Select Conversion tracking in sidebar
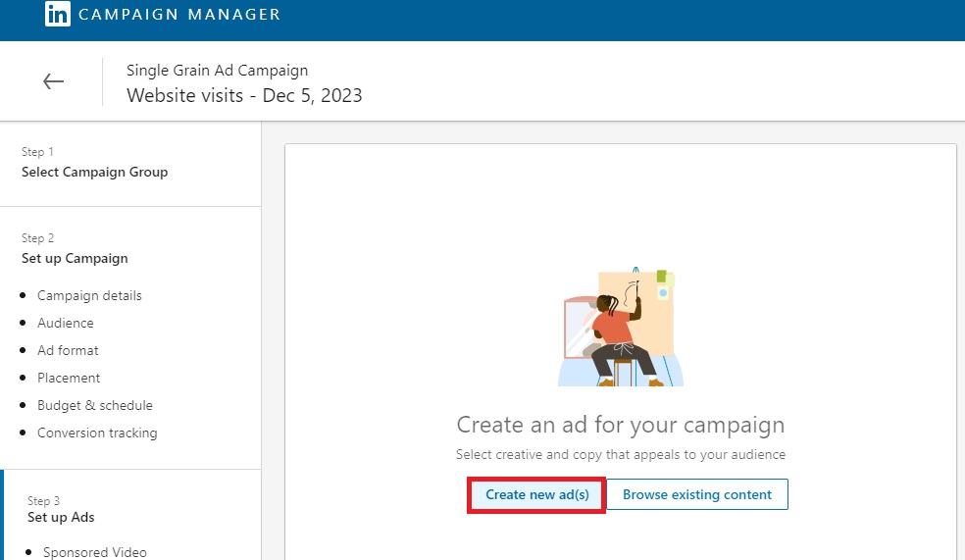This screenshot has height=560, width=965. 97,433
